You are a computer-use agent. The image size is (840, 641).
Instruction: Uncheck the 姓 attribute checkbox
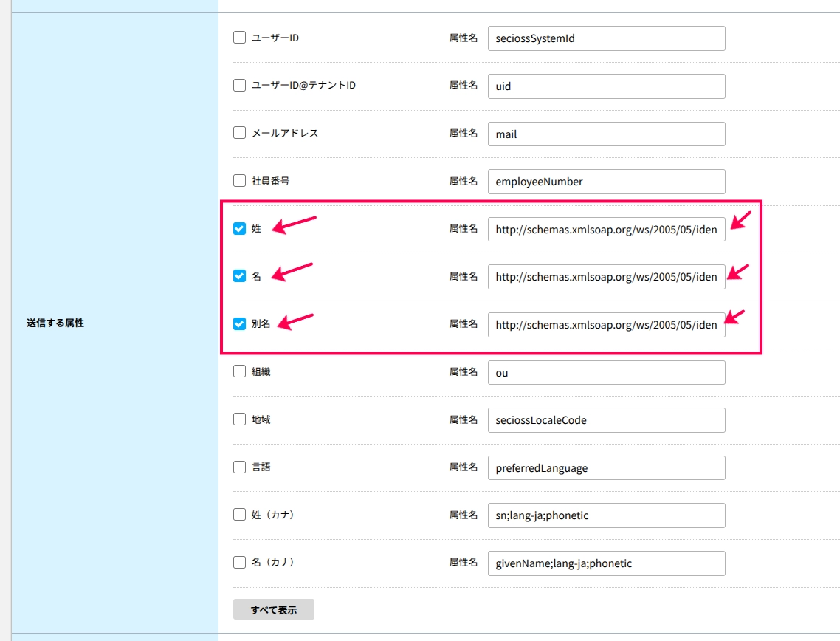click(239, 228)
